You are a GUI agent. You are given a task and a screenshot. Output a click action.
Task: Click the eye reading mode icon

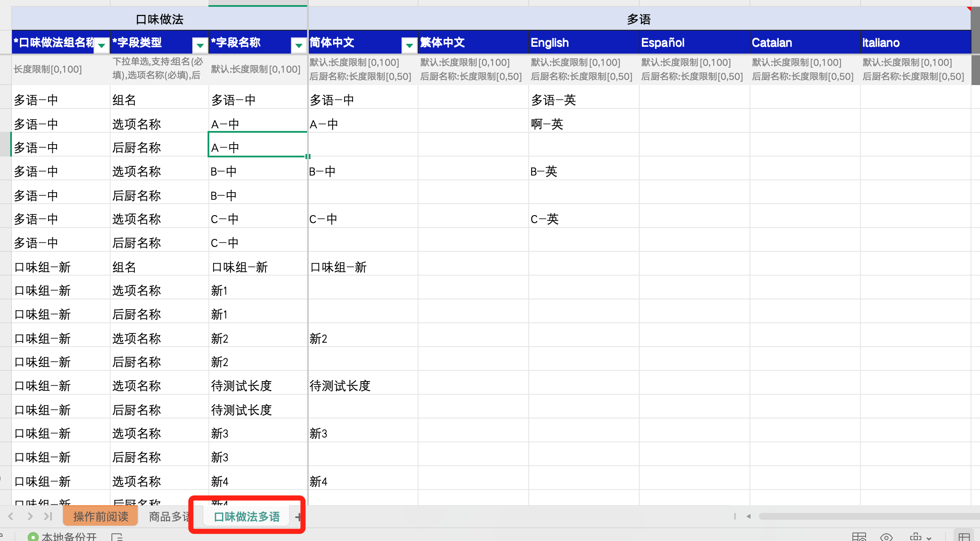[x=886, y=537]
